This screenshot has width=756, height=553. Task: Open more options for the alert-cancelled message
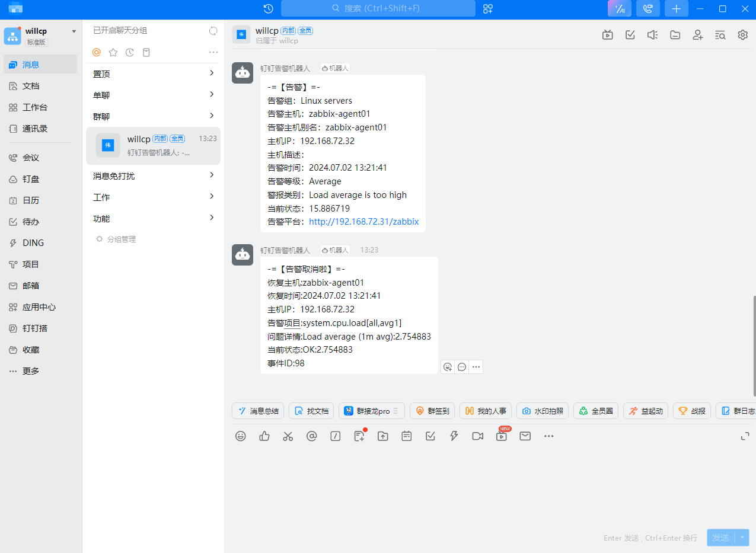[476, 367]
